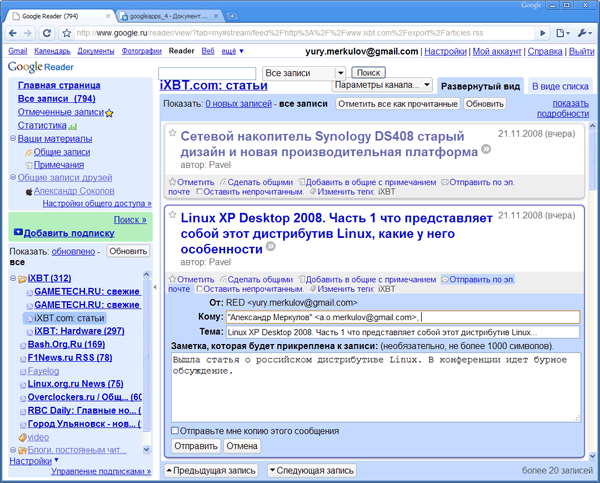Open the page menu icon
The height and width of the screenshot is (483, 600).
click(x=562, y=33)
